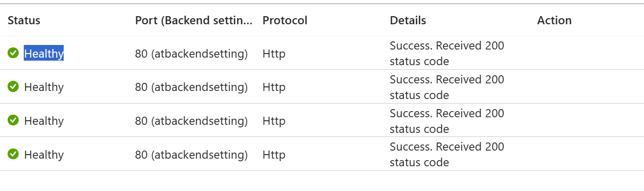Click the fourth row's Success details text
Image resolution: width=644 pixels, height=191 pixels.
pos(447,155)
